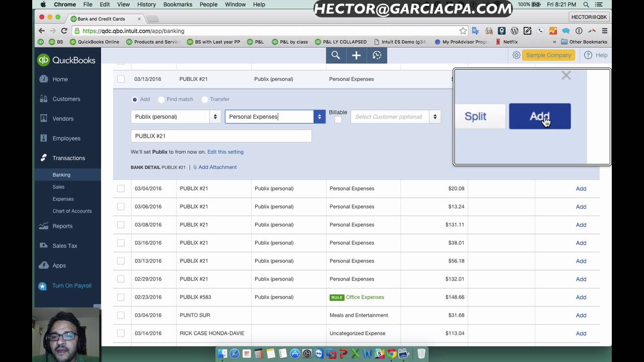Open the QuickBooks search magnifier icon
The width and height of the screenshot is (644, 362).
336,55
